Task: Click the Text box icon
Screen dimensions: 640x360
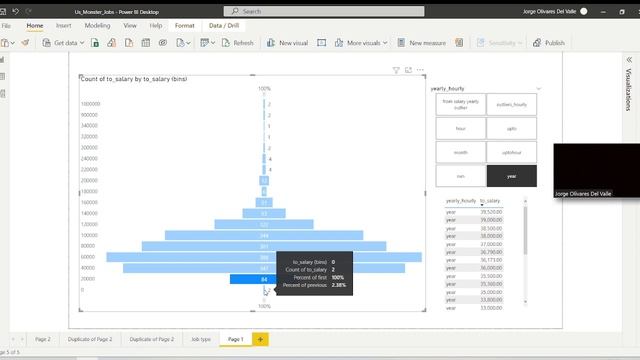Action: pos(322,43)
